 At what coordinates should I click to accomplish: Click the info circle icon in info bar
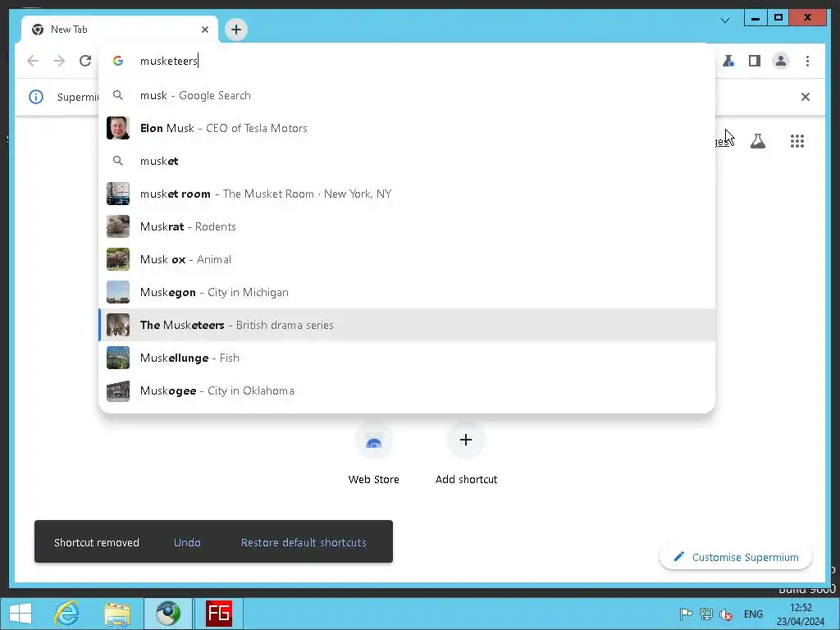[x=36, y=97]
